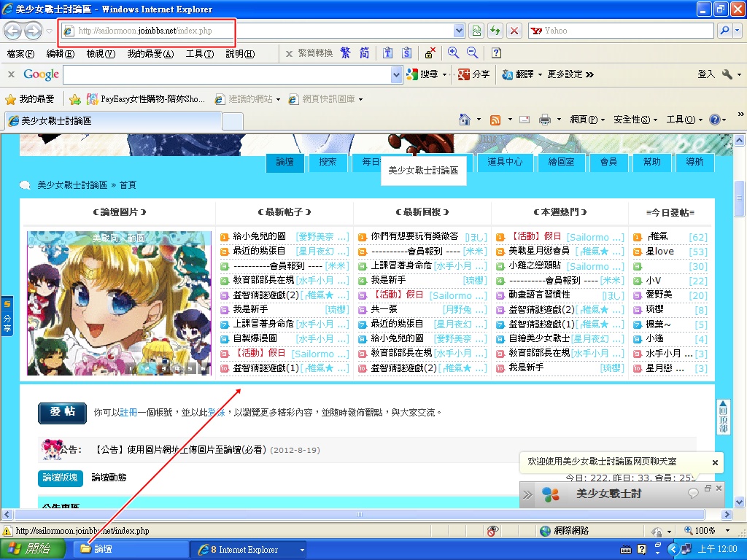
Task: Click the zoom in magnifier icon
Action: point(454,52)
